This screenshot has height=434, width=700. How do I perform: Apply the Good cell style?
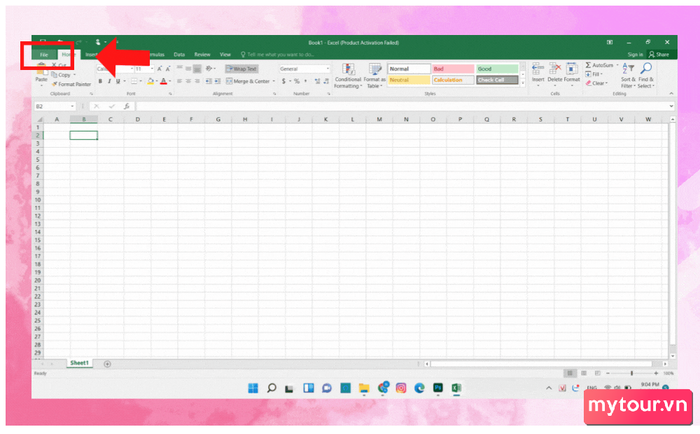(497, 69)
